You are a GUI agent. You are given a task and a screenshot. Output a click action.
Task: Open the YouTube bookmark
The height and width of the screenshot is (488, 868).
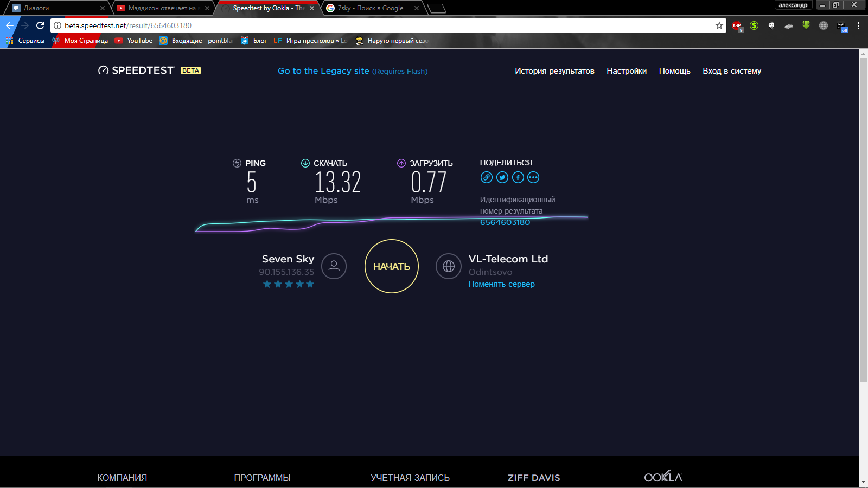pos(133,41)
